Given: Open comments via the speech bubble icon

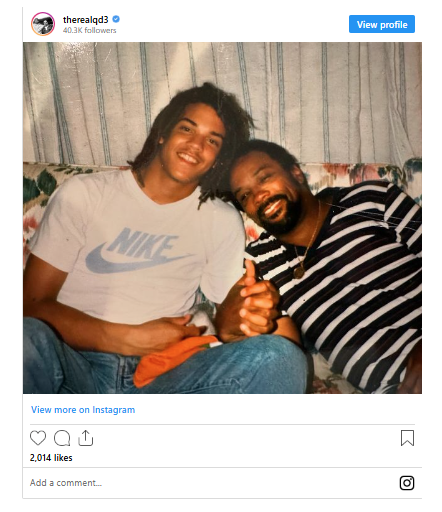Looking at the screenshot, I should coord(62,438).
